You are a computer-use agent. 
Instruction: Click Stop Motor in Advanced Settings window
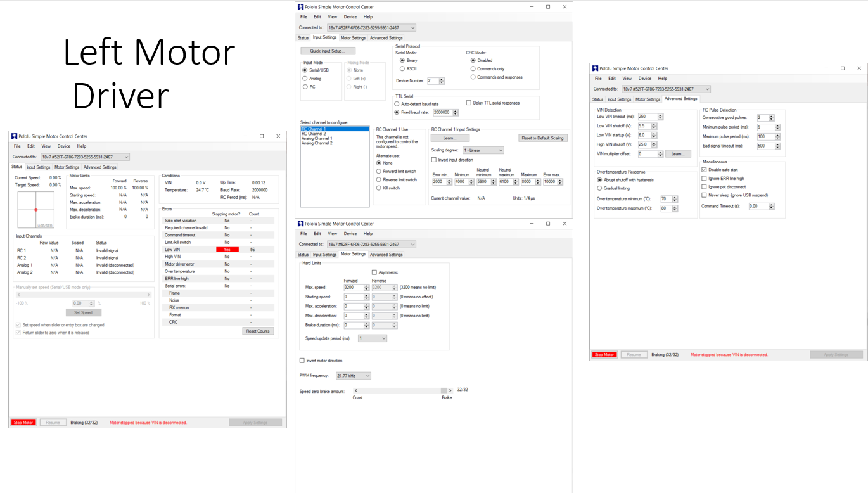(604, 355)
